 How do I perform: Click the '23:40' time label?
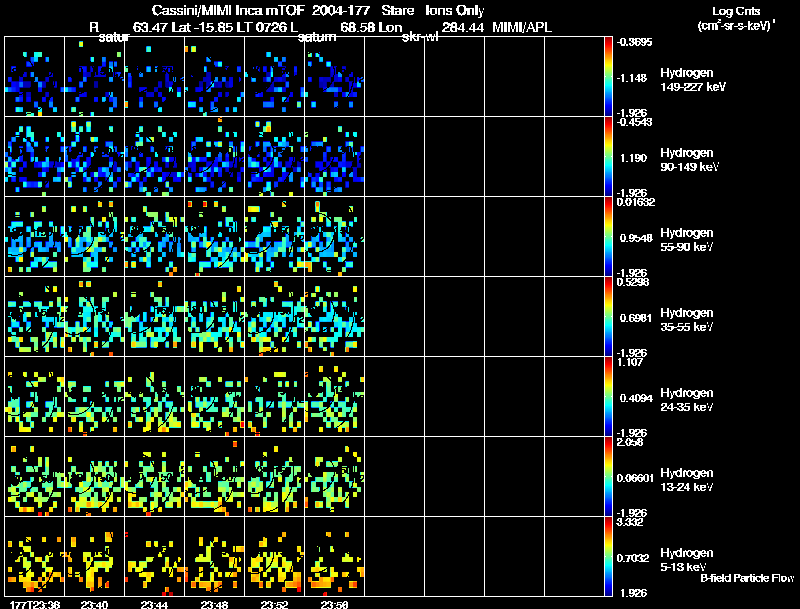pos(94,605)
